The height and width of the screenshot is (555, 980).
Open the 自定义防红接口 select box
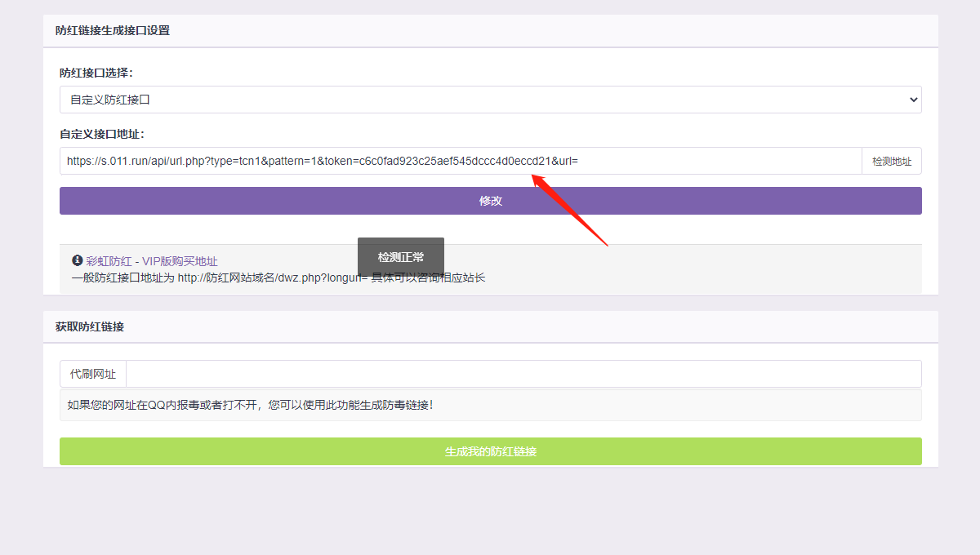(490, 100)
